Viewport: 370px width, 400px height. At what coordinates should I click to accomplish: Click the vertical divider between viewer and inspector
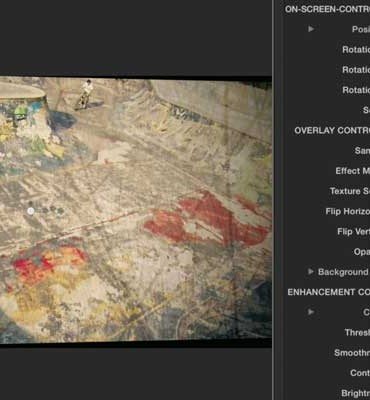tap(273, 200)
